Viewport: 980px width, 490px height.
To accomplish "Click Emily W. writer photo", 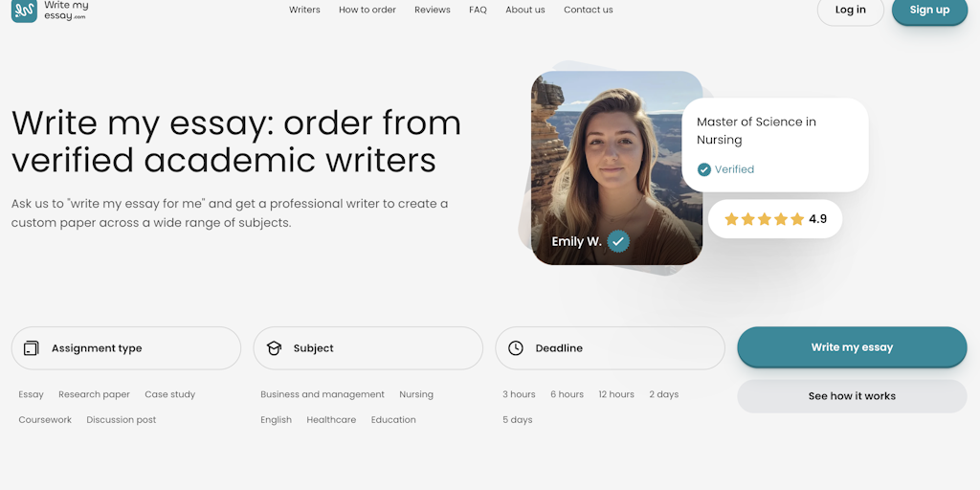I will click(617, 167).
